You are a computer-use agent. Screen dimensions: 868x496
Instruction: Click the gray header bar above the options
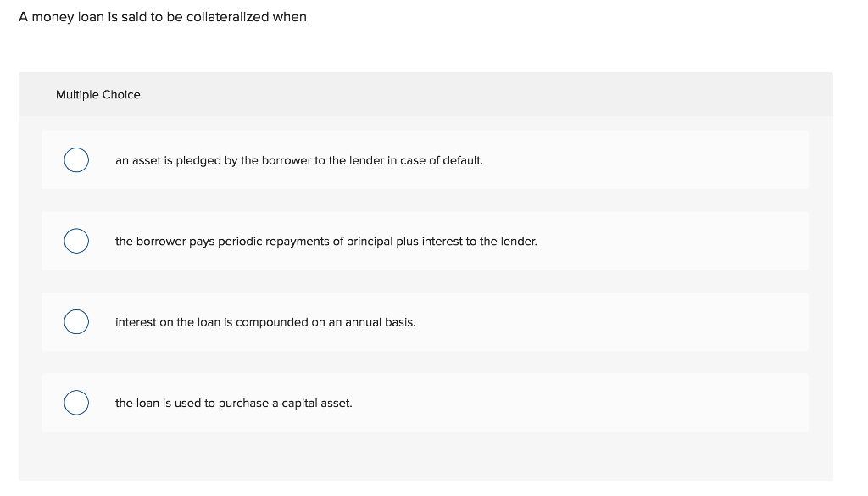424,94
